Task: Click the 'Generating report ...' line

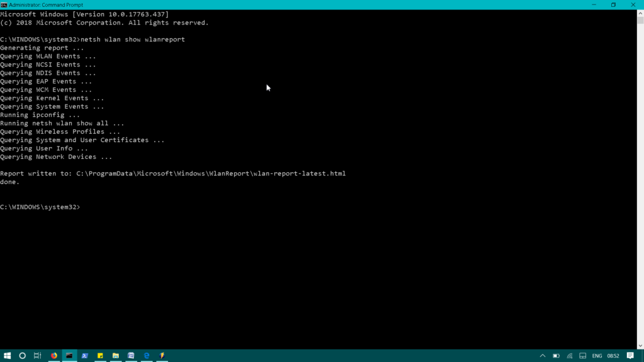Action: [x=42, y=48]
